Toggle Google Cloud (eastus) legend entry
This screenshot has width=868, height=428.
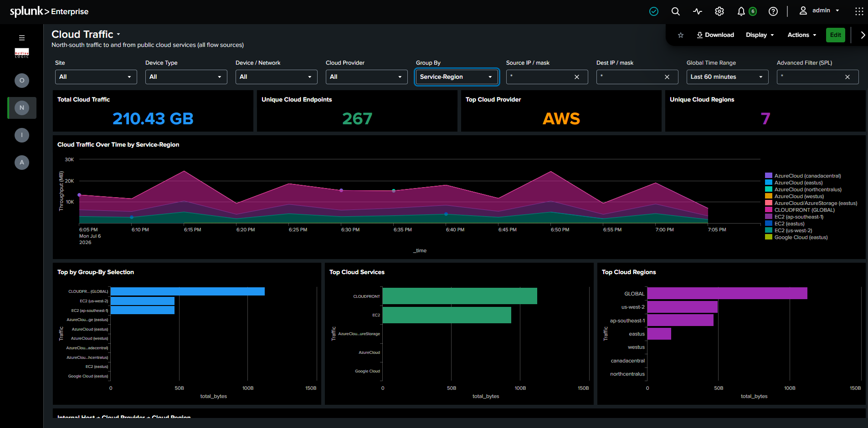pos(796,237)
